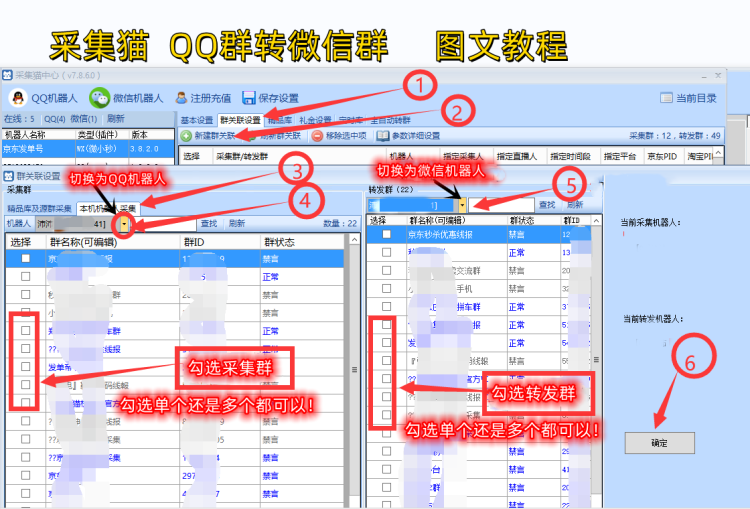Click the green plus 新建群关联 icon
This screenshot has width=750, height=509.
point(186,136)
